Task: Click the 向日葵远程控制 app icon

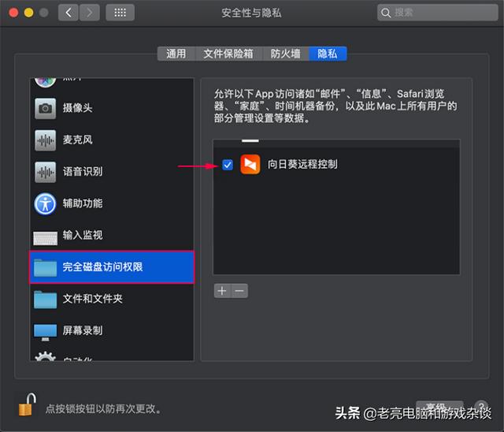Action: [x=250, y=165]
